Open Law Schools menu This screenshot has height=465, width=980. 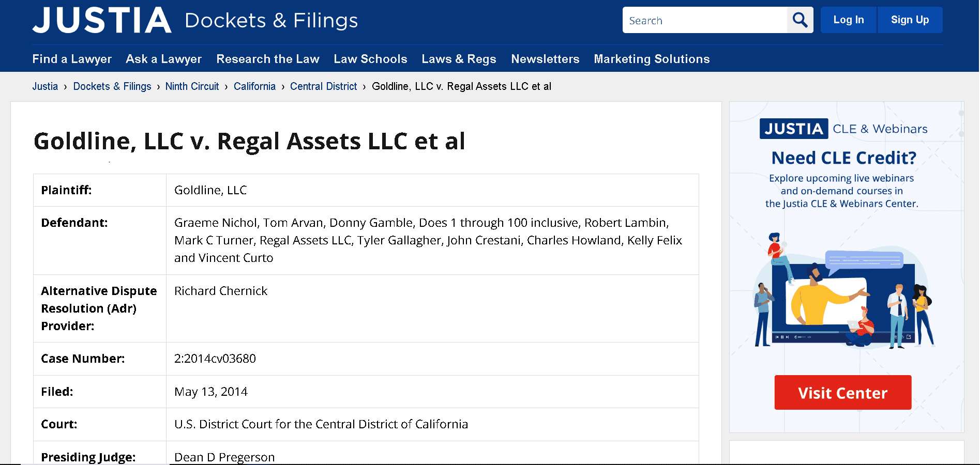point(370,59)
